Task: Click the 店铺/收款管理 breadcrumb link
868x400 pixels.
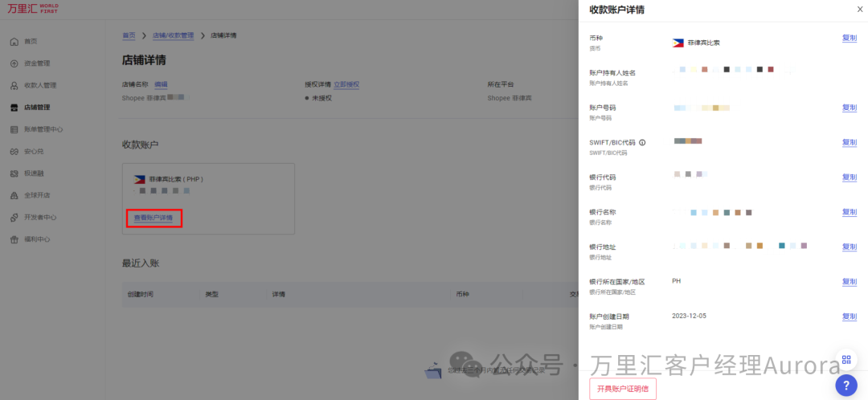Action: (x=174, y=35)
